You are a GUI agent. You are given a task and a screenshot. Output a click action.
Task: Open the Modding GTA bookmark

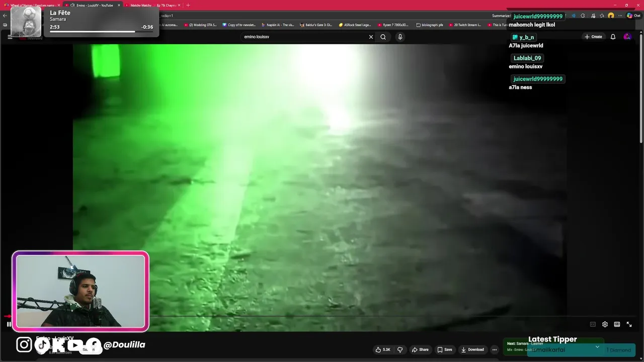point(200,25)
